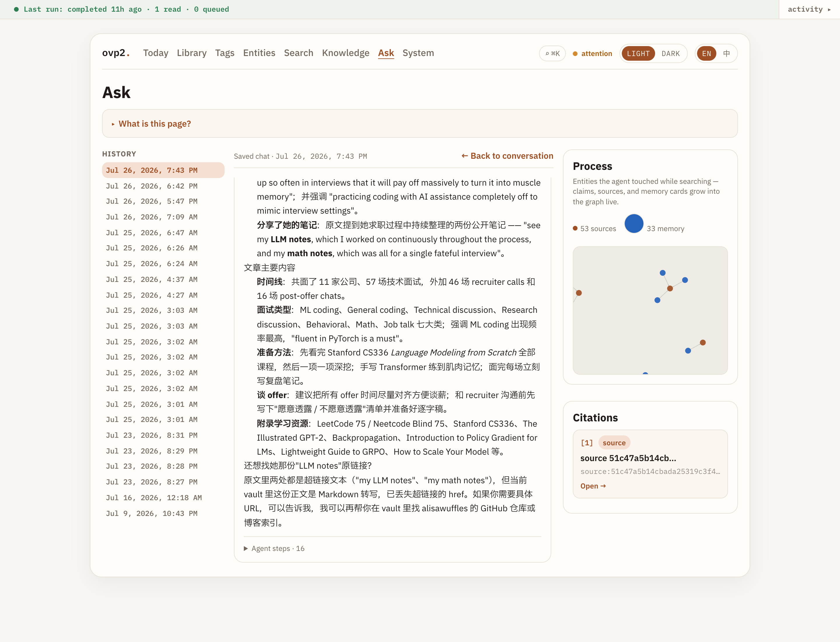
Task: Click the source tag in citation [1]
Action: point(614,443)
